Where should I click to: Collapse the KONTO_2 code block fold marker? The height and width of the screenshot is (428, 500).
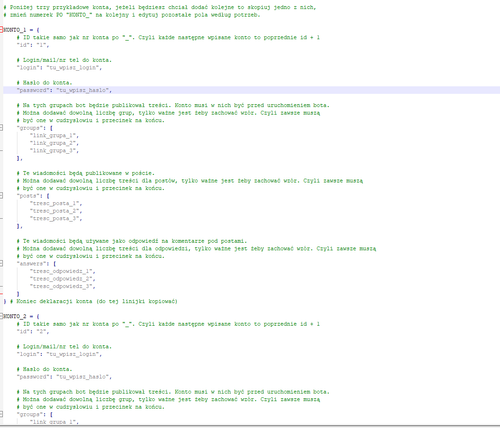[1, 316]
